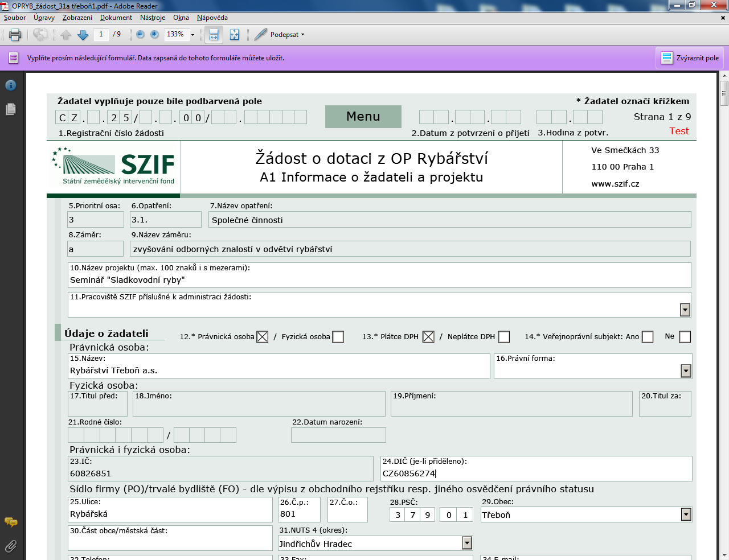
Task: Click the Příjmení field
Action: (511, 403)
